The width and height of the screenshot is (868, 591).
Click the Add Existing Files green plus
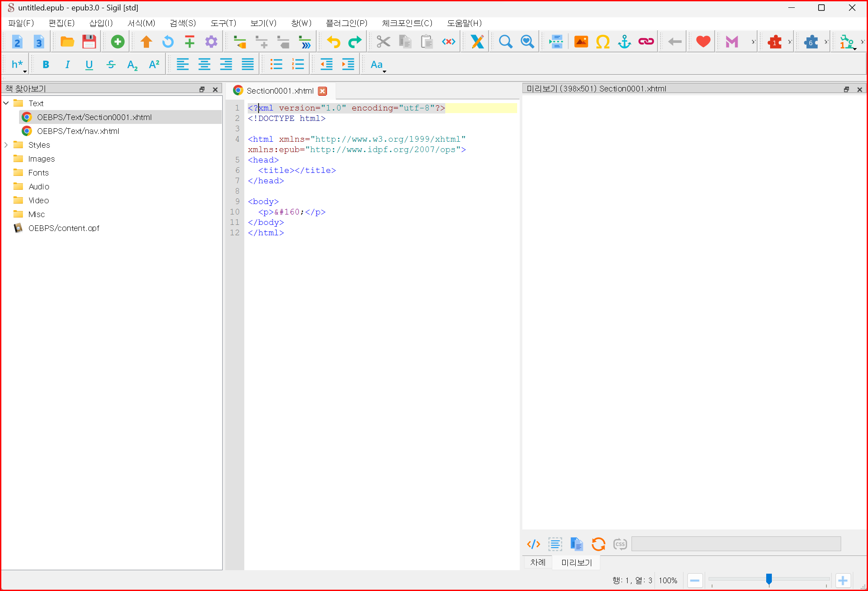117,42
